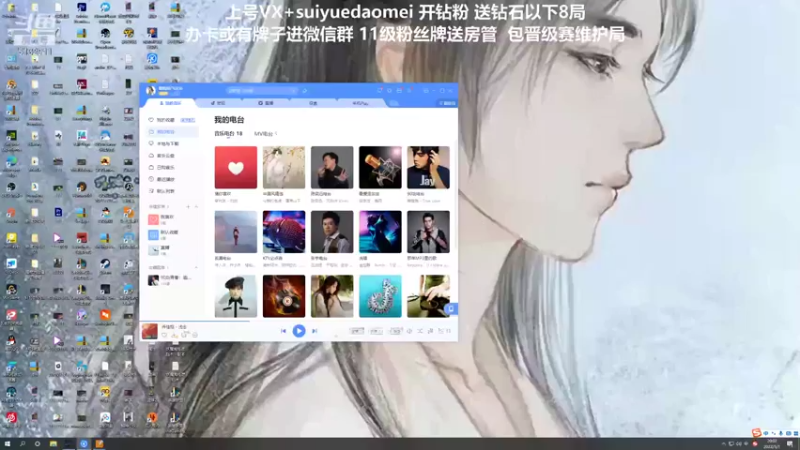Open the sidebar item with the shopping bag icon
The image size is (800, 450).
click(171, 167)
